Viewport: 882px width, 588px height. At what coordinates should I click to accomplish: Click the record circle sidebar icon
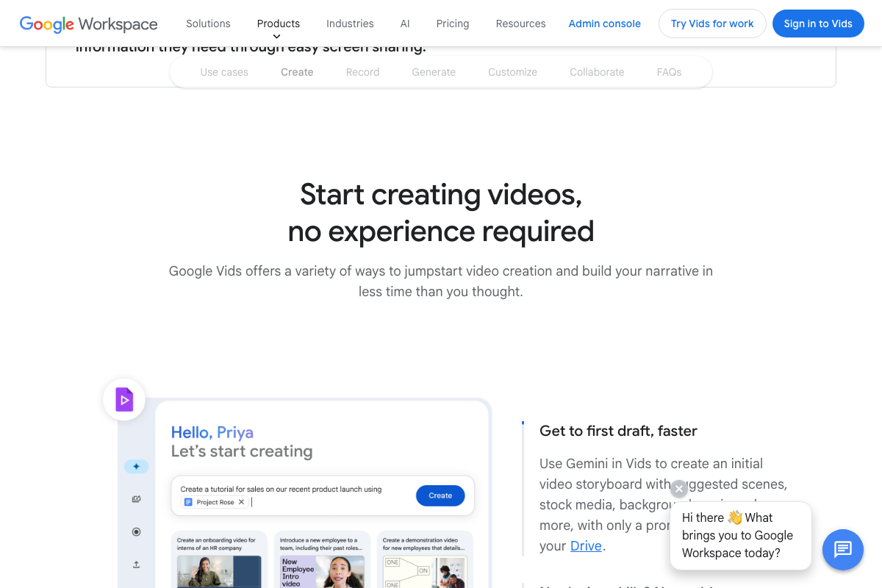pyautogui.click(x=136, y=531)
